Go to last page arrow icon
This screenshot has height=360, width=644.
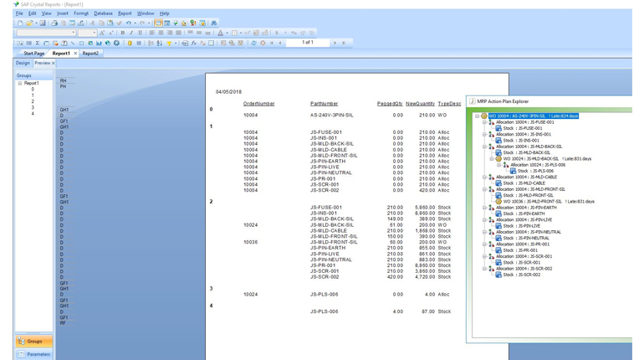click(344, 43)
